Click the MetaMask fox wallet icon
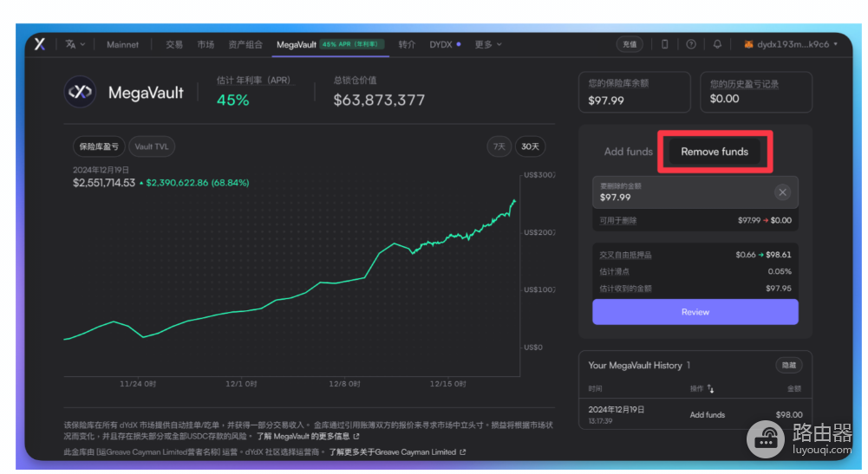 [748, 44]
